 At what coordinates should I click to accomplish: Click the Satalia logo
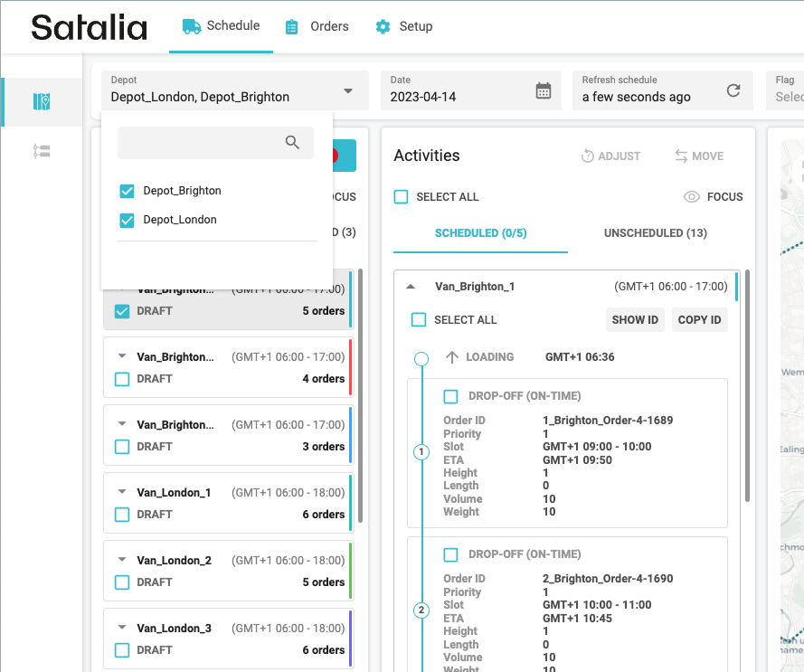click(x=89, y=27)
